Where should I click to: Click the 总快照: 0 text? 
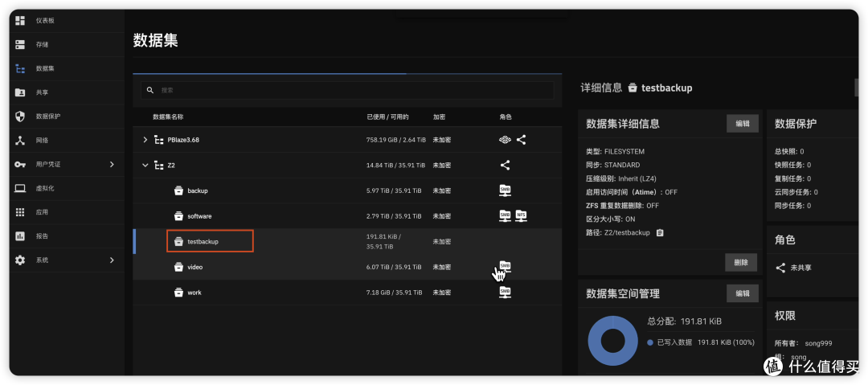tap(789, 151)
